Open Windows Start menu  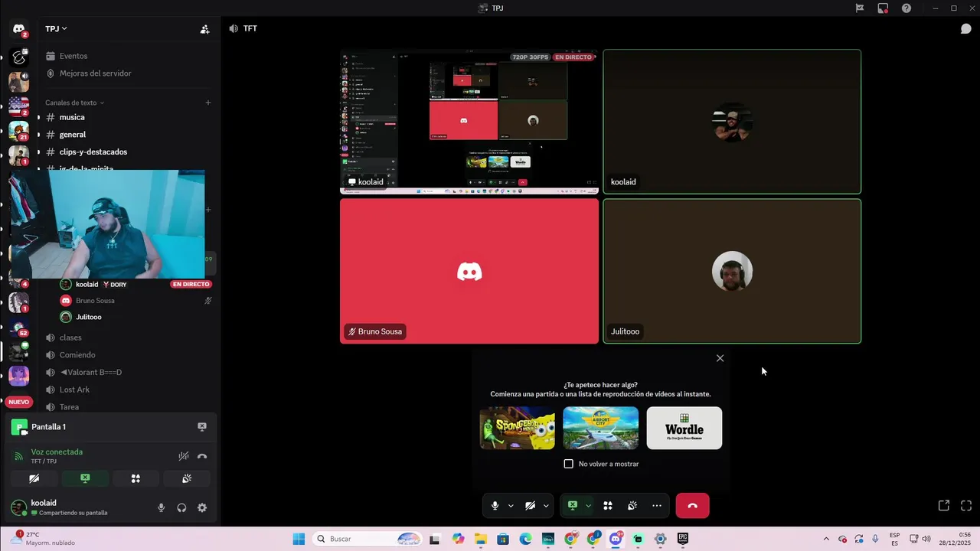[x=299, y=539]
